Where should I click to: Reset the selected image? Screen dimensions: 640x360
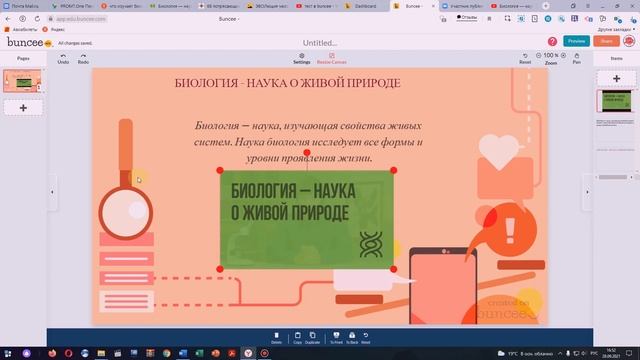(x=366, y=338)
